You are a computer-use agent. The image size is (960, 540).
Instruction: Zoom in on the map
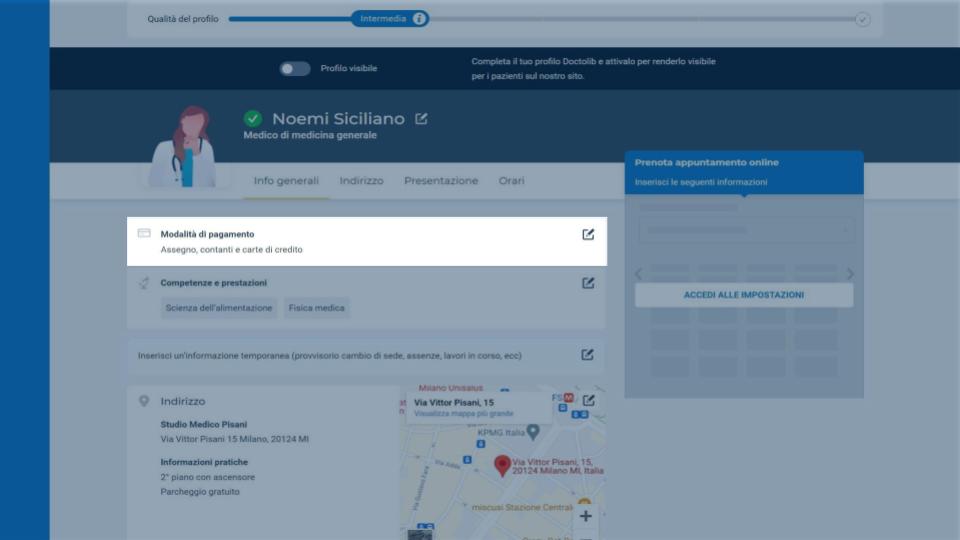[x=585, y=516]
